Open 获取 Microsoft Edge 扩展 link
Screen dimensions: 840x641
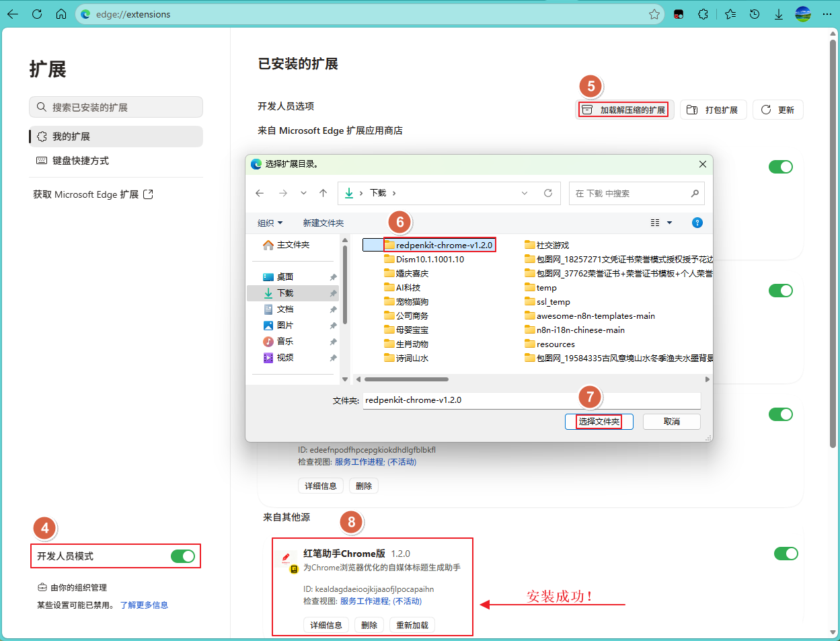[93, 194]
